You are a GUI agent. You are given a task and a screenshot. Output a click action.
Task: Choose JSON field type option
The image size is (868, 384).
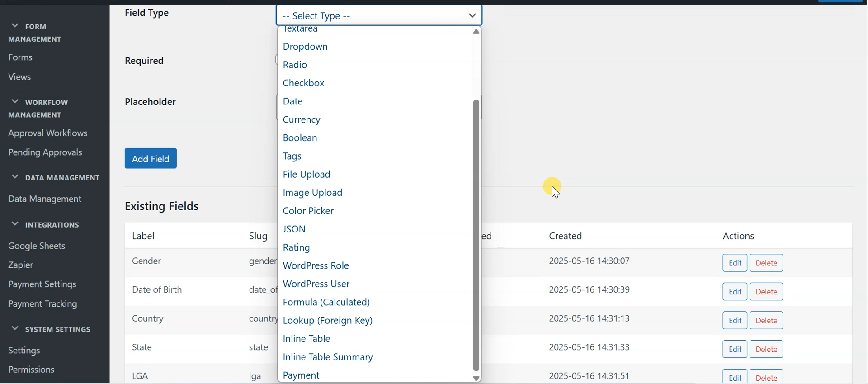[374, 229]
